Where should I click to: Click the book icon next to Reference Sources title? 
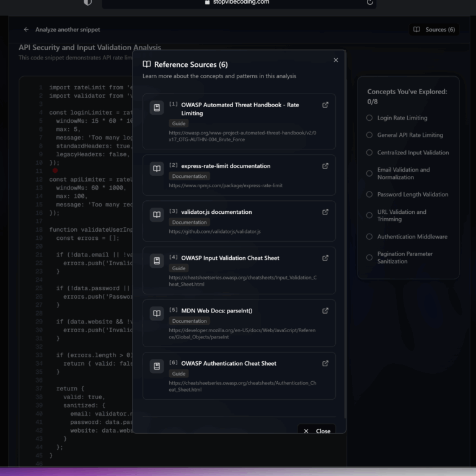147,64
